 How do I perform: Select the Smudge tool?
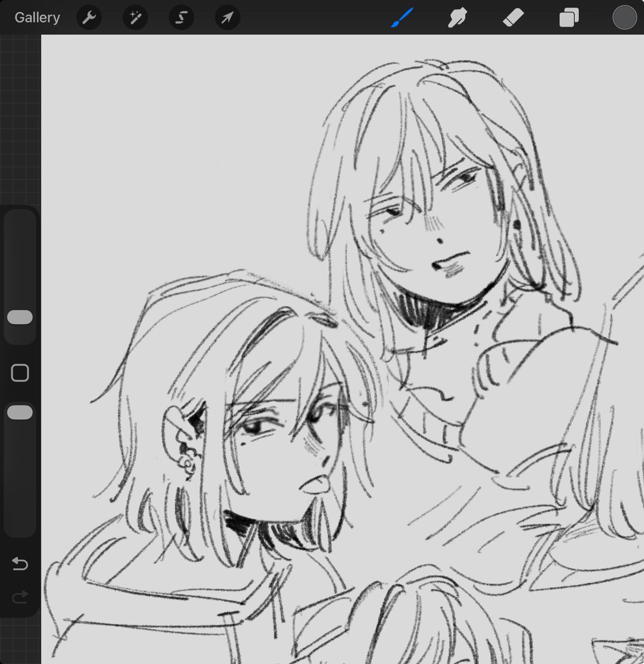click(x=458, y=18)
